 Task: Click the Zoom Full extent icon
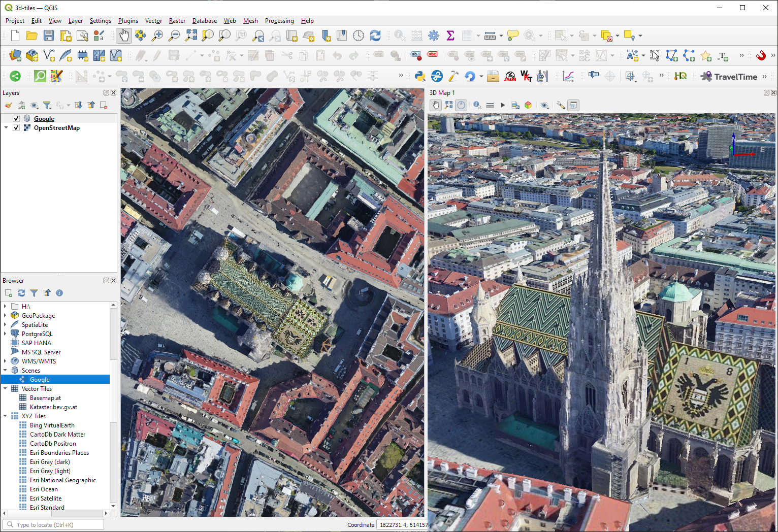pos(191,36)
